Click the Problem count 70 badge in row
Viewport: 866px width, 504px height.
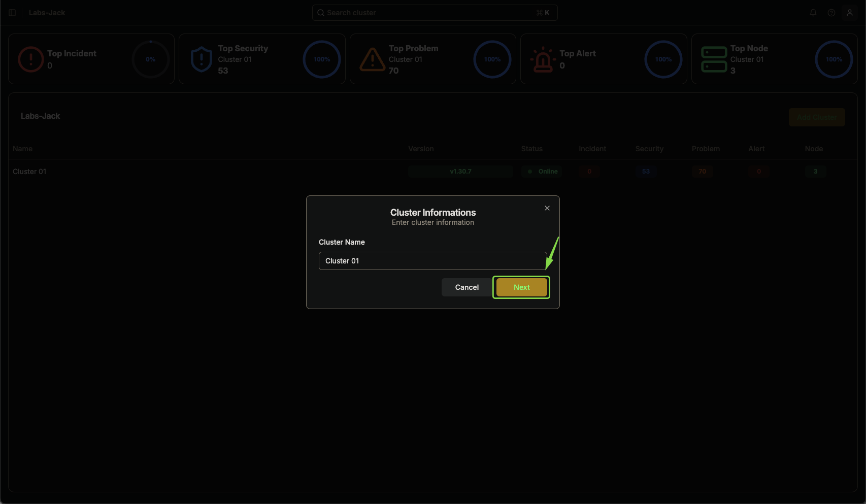coord(702,172)
